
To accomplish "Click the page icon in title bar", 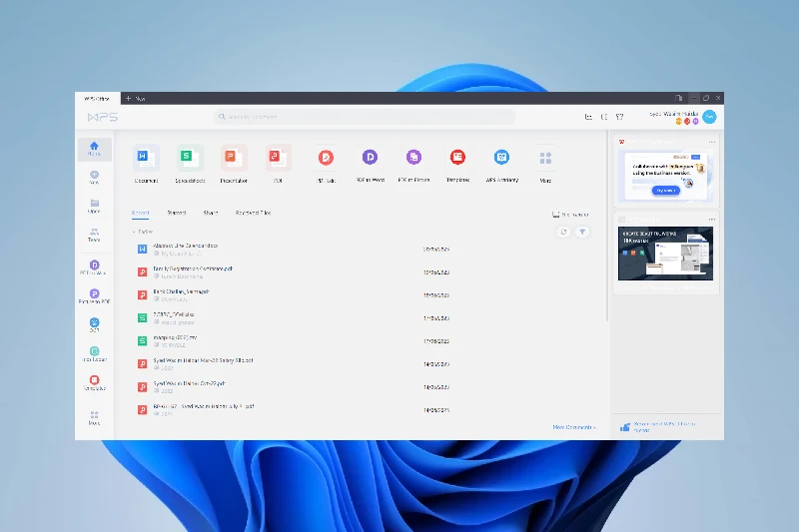I will click(679, 98).
